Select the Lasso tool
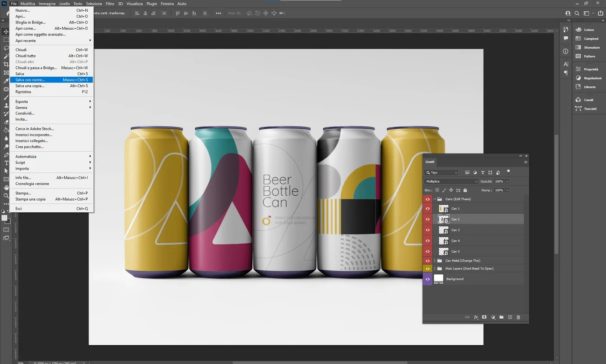The image size is (606, 364). [6, 48]
